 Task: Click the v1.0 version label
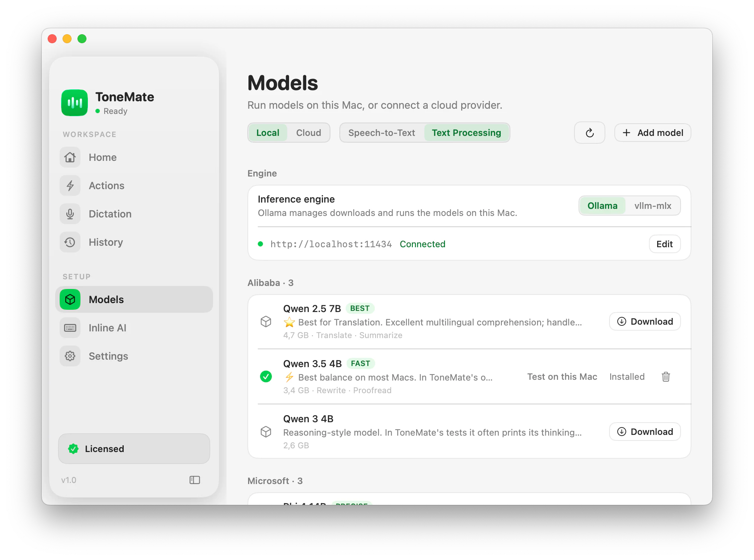point(69,480)
